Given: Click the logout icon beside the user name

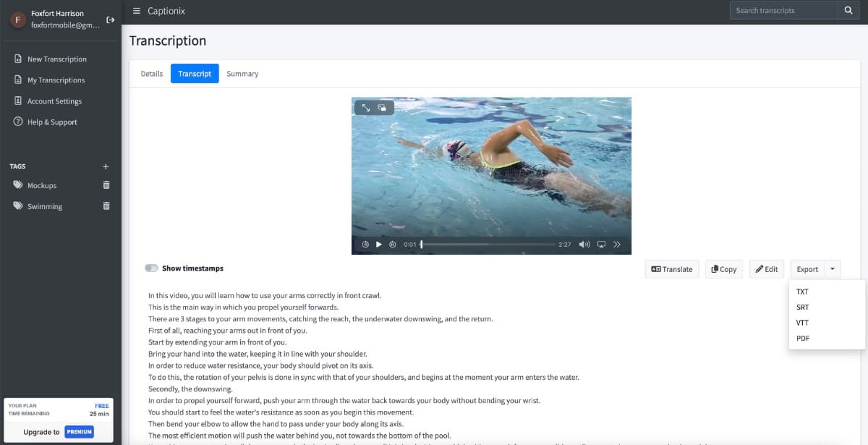Looking at the screenshot, I should tap(111, 20).
